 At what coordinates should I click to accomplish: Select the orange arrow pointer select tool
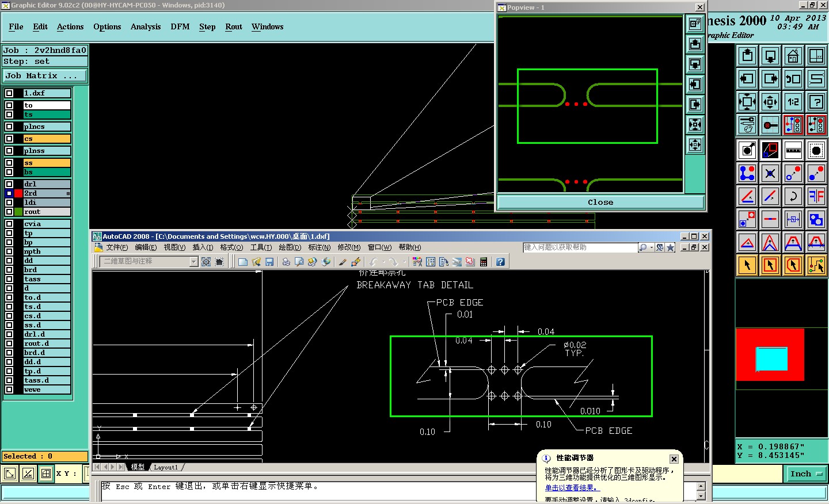click(747, 265)
